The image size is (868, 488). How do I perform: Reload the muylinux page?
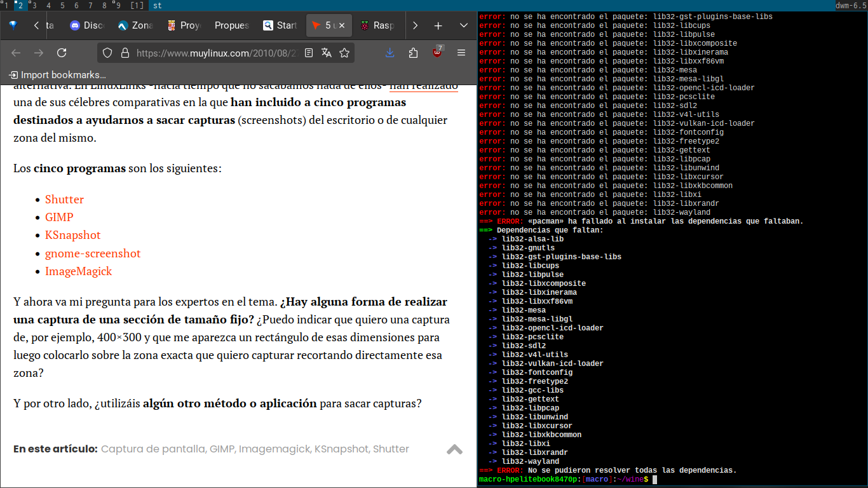pos(62,53)
